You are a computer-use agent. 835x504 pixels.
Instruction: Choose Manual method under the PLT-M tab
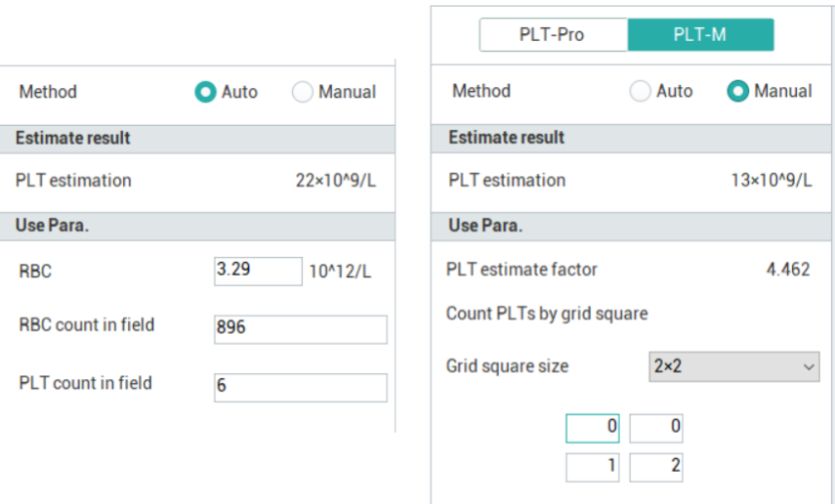738,91
